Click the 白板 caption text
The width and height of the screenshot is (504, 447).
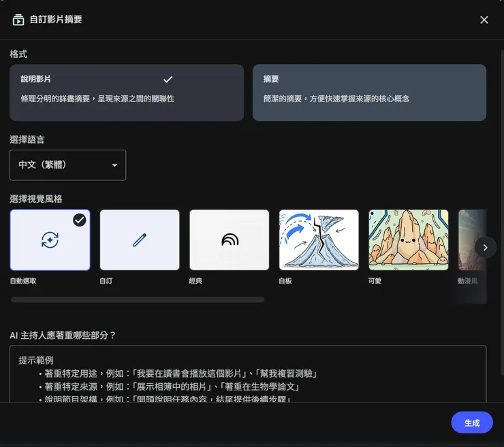click(285, 281)
